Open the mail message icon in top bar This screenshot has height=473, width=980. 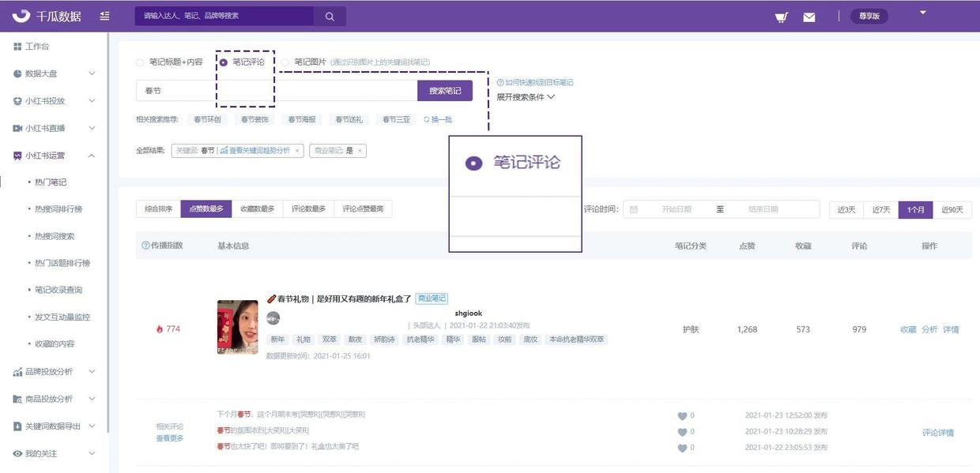coord(809,15)
